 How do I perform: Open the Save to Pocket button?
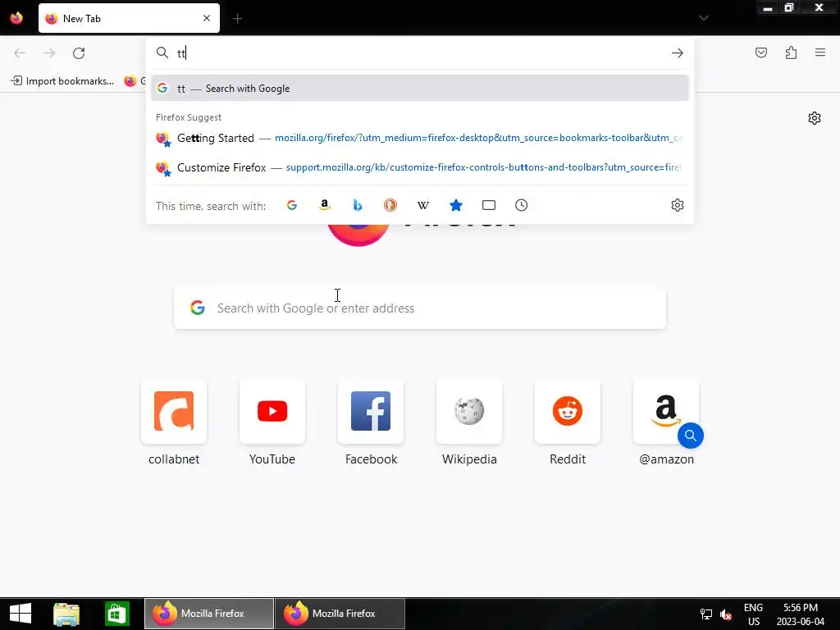coord(761,52)
